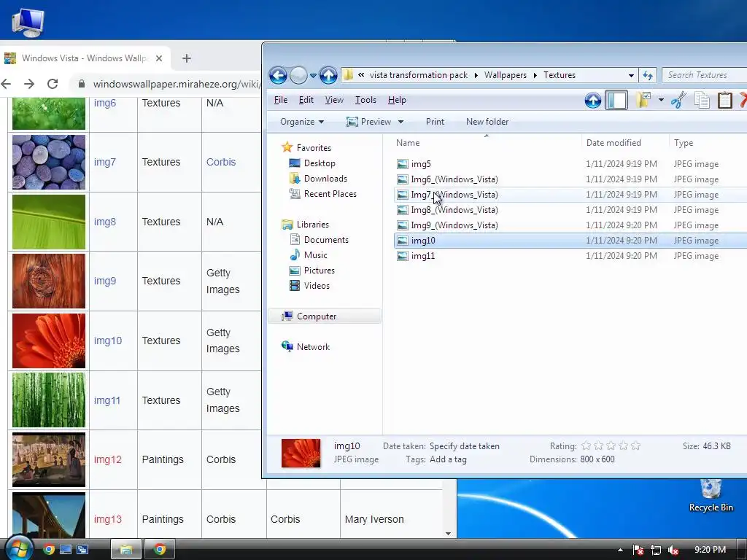This screenshot has width=747, height=560.
Task: Click the folder options toolbar icon
Action: 643,101
